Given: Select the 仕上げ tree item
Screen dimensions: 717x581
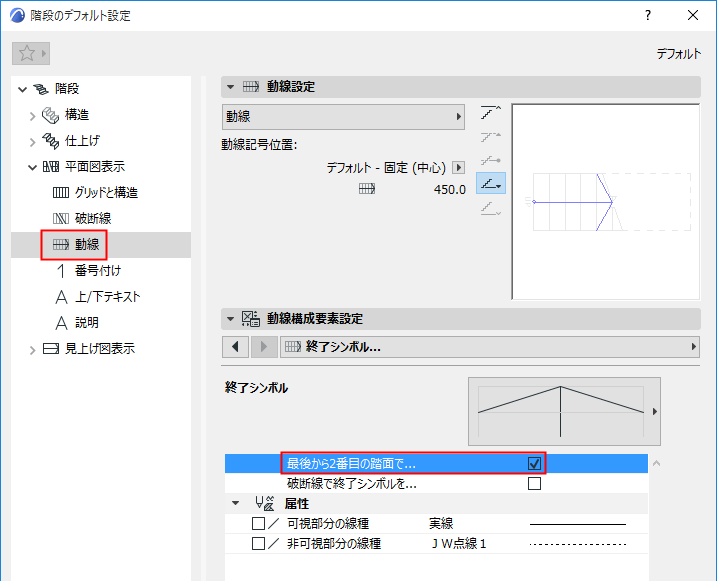Looking at the screenshot, I should pyautogui.click(x=82, y=141).
